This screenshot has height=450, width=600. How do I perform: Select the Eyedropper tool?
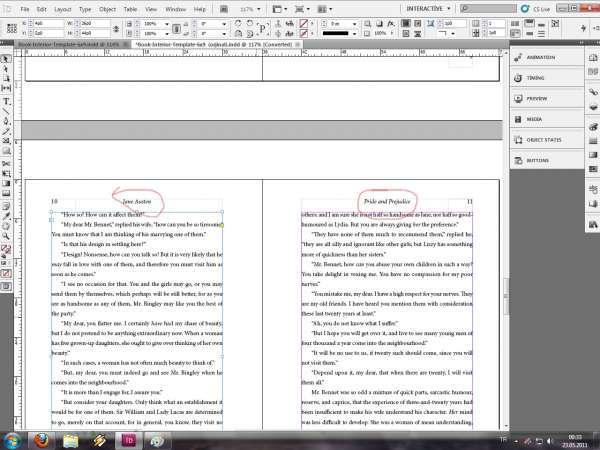click(6, 216)
